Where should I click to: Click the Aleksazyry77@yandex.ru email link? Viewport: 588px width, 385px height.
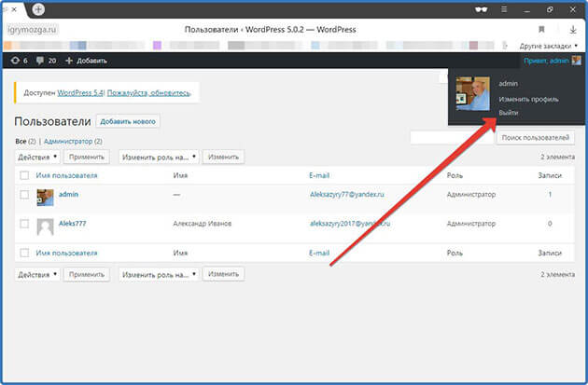(347, 194)
